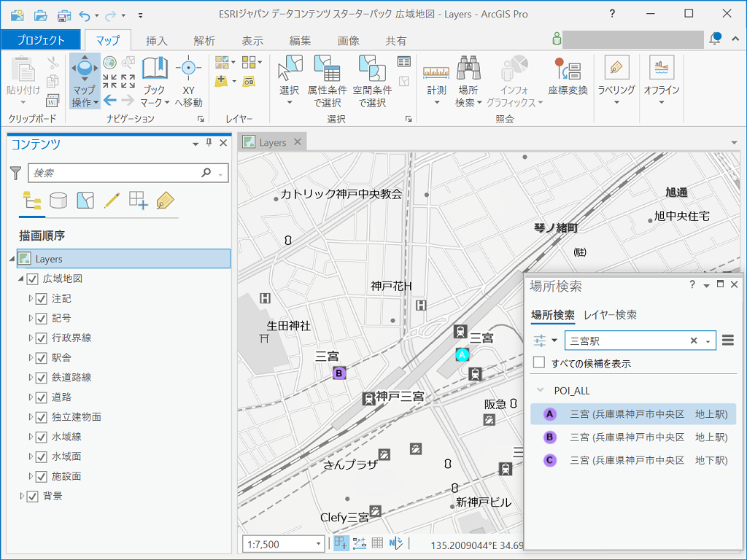Image resolution: width=747 pixels, height=560 pixels.
Task: Click the Measure (計測) ruler tool
Action: coord(436,81)
